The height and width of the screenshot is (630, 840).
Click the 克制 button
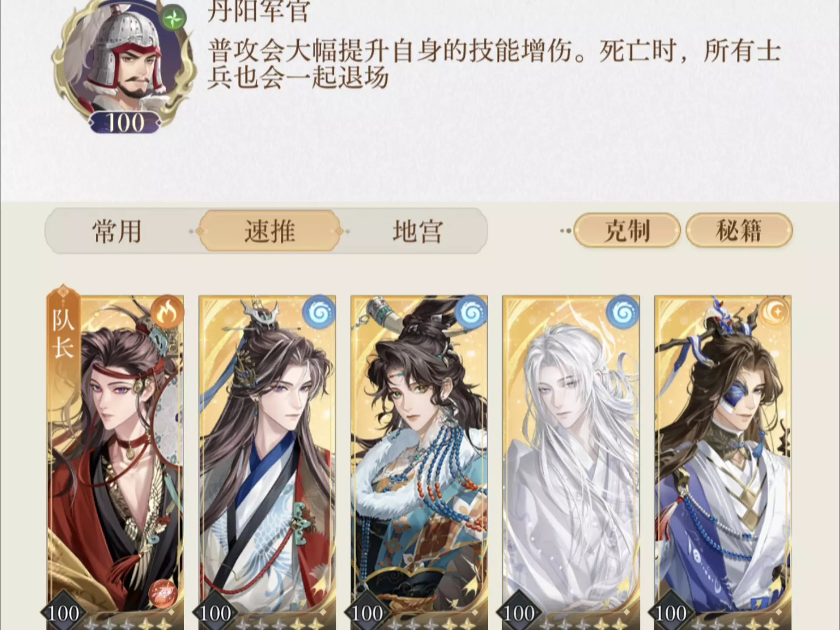627,230
